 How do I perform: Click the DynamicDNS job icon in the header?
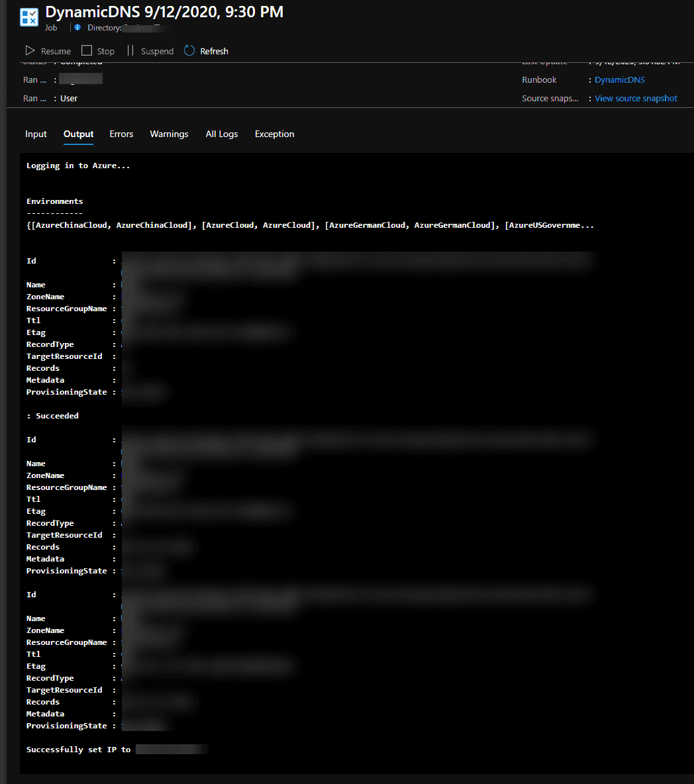pyautogui.click(x=28, y=17)
